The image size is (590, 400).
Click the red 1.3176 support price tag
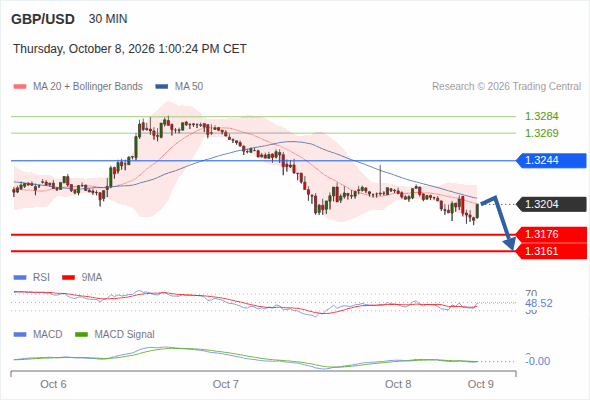(552, 234)
